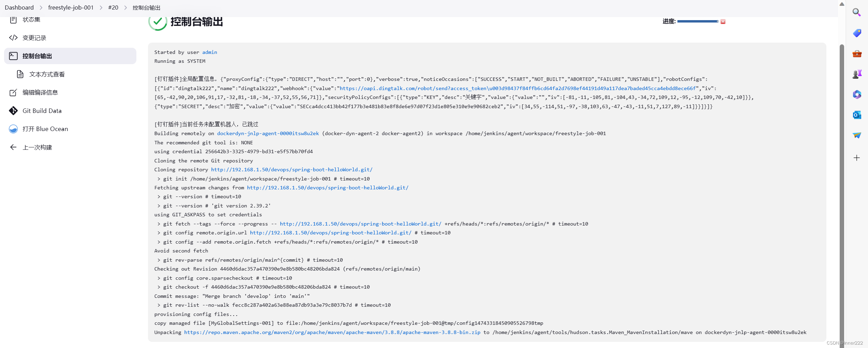Open git fetch --tags repository URL
868x348 pixels.
click(x=361, y=224)
